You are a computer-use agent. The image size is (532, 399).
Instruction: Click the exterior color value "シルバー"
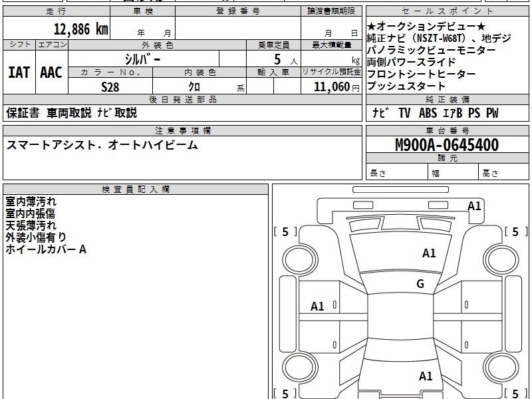coord(142,59)
